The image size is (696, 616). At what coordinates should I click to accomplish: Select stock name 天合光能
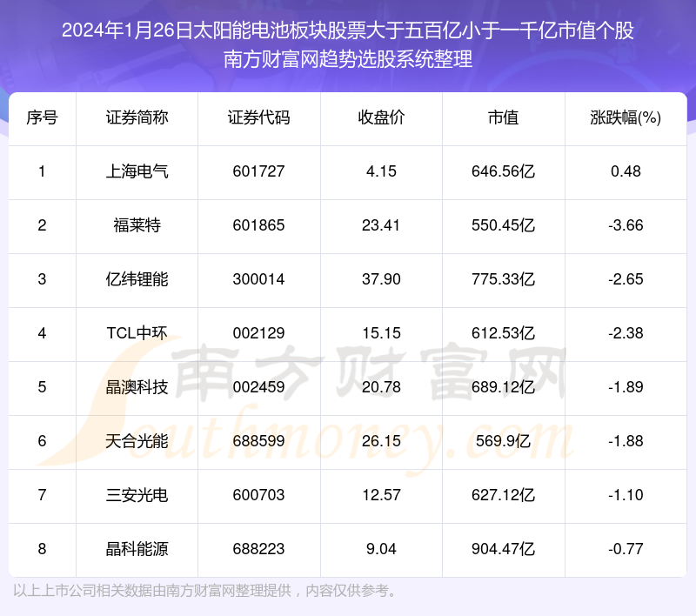click(137, 441)
